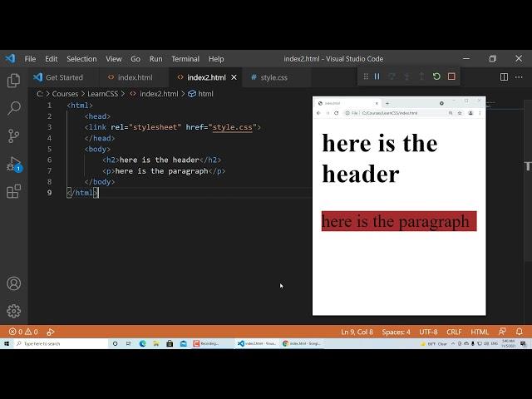Click the red paragraph in browser page
The width and height of the screenshot is (532, 399).
pyautogui.click(x=399, y=221)
